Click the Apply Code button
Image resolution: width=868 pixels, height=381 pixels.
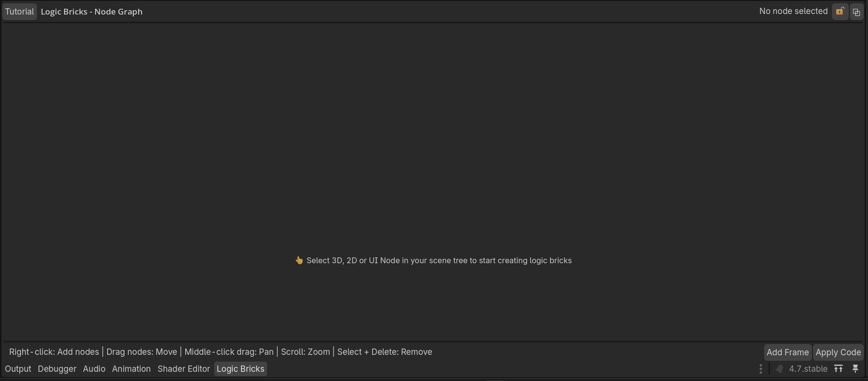coord(838,352)
